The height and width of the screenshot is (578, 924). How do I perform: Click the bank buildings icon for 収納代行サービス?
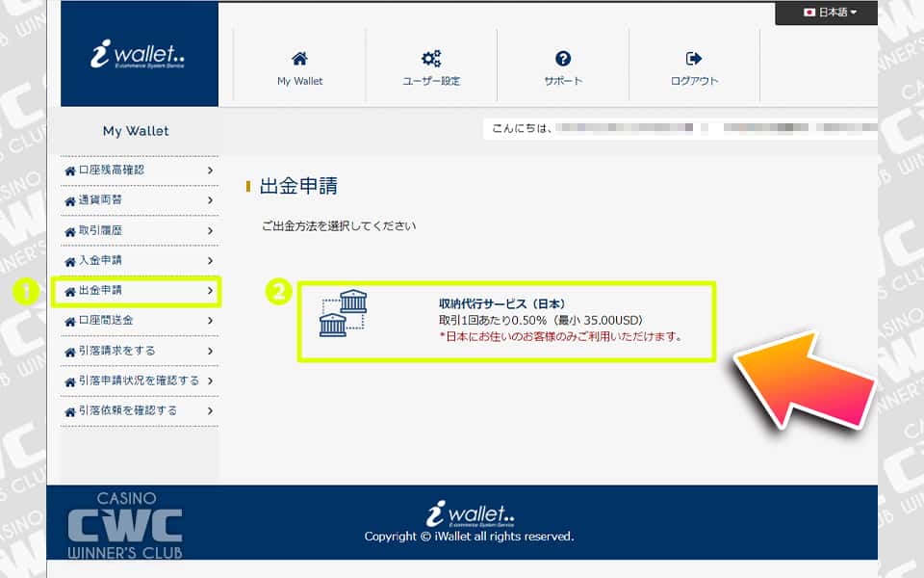pos(344,313)
